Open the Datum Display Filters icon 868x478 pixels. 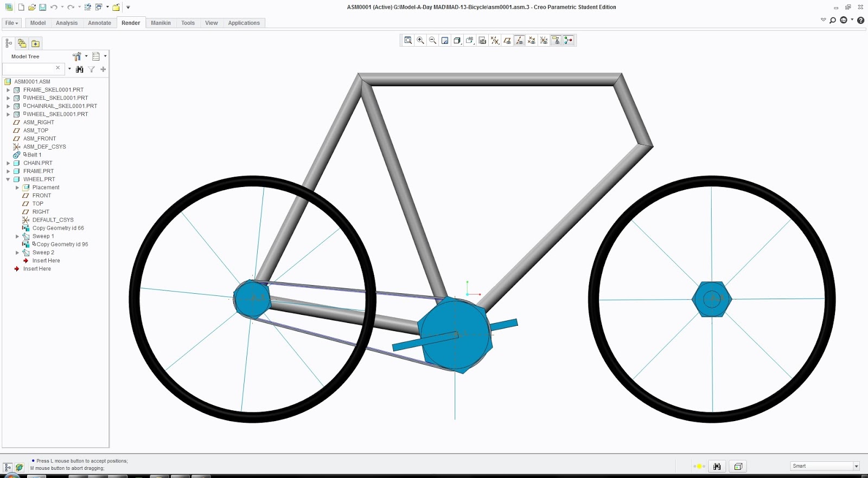pos(494,40)
